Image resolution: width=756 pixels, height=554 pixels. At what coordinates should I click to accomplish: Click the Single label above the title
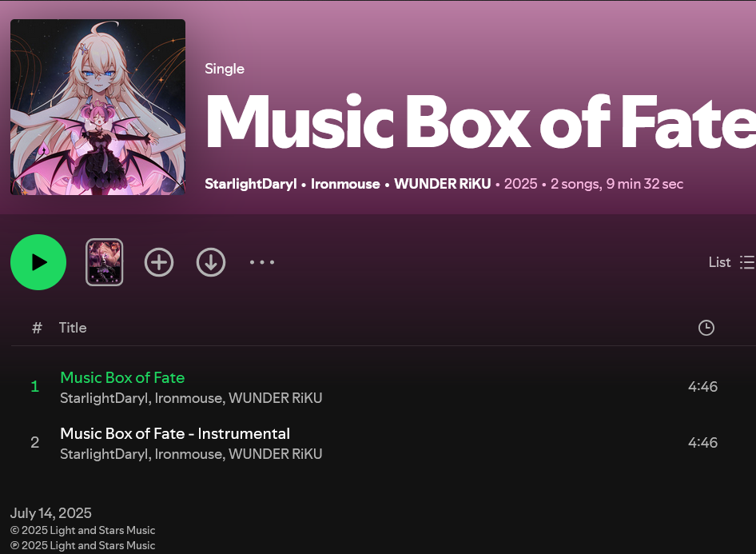pos(225,69)
